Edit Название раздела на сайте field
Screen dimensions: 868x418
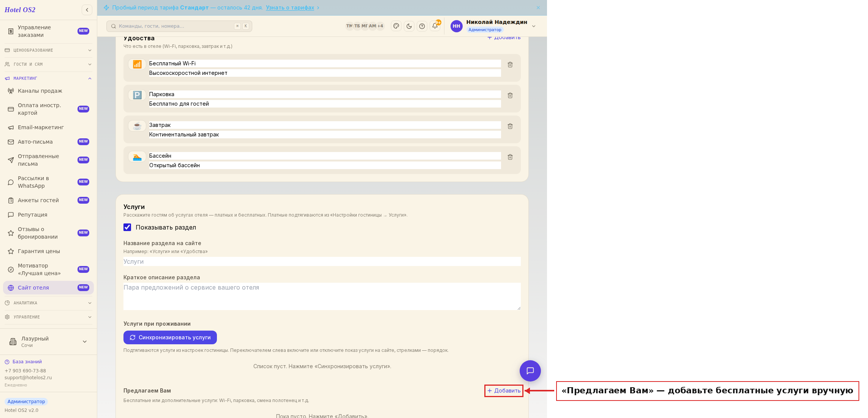tap(322, 261)
